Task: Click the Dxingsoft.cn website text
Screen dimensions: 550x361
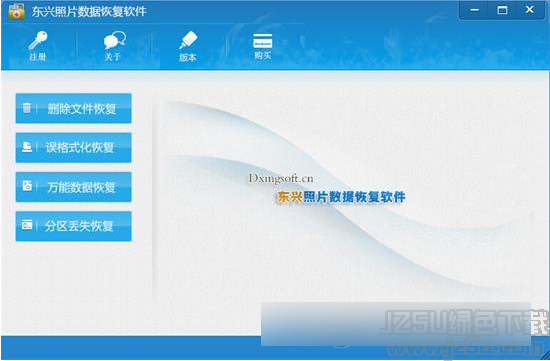Action: coord(281,179)
